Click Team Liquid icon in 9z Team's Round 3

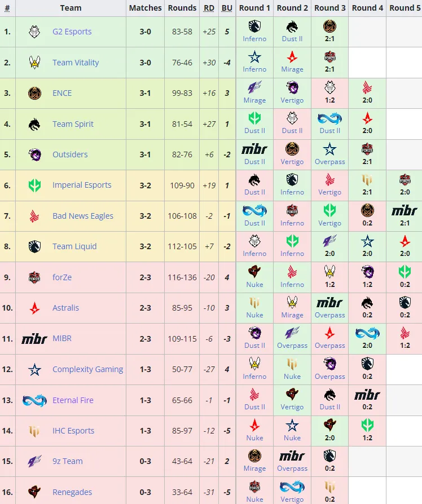[329, 456]
